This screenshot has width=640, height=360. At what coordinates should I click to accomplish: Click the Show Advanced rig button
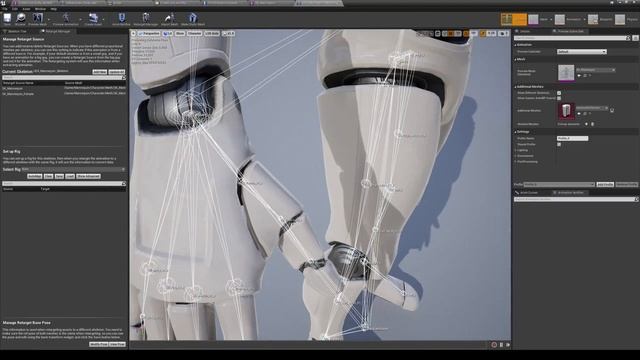(88, 176)
